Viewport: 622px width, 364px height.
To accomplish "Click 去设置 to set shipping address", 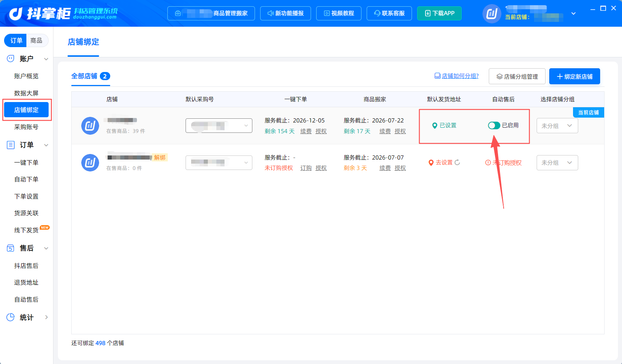I will [444, 163].
